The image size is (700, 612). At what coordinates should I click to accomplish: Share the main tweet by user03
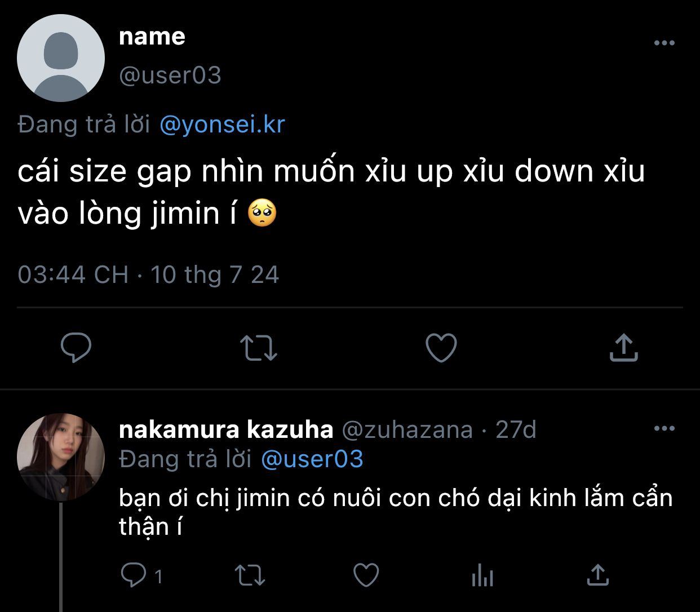click(x=623, y=348)
